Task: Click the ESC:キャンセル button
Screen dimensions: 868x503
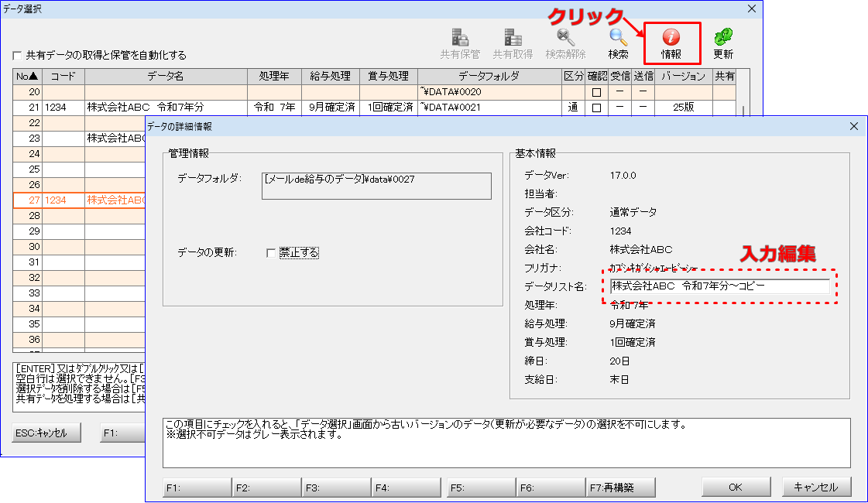Action: 46,433
